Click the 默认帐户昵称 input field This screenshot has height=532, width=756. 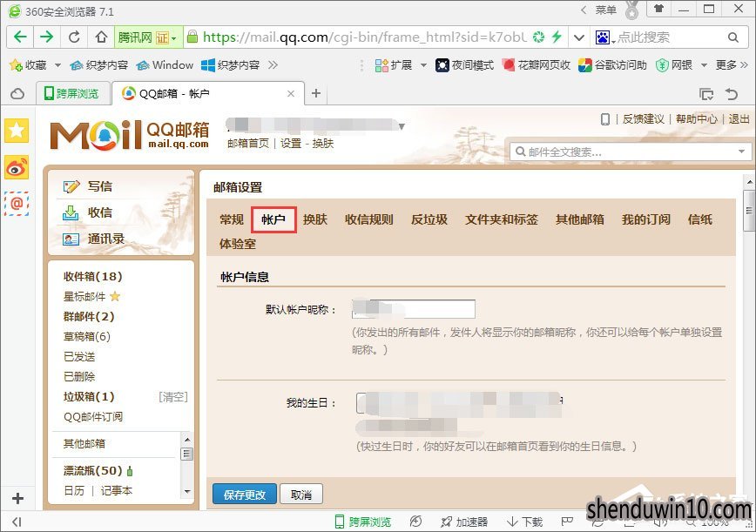point(414,309)
